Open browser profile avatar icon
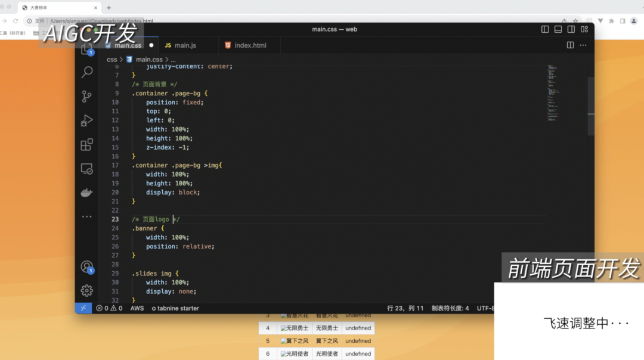This screenshot has height=360, width=644. tap(634, 21)
